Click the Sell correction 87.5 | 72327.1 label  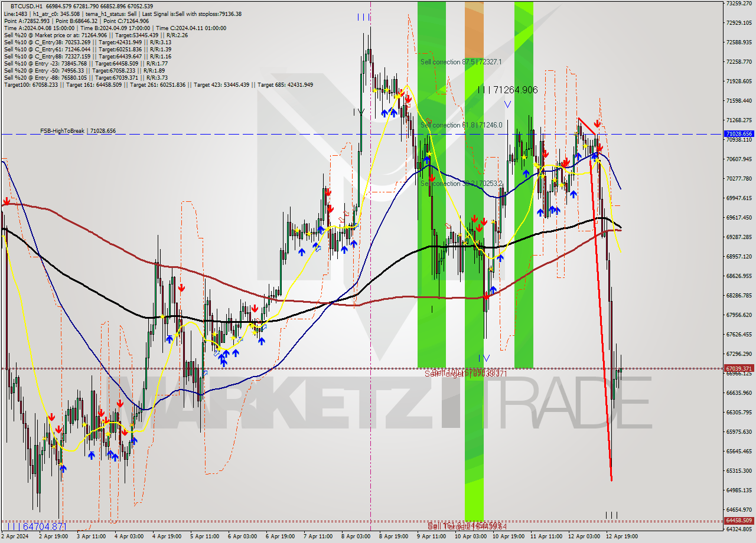[x=461, y=62]
